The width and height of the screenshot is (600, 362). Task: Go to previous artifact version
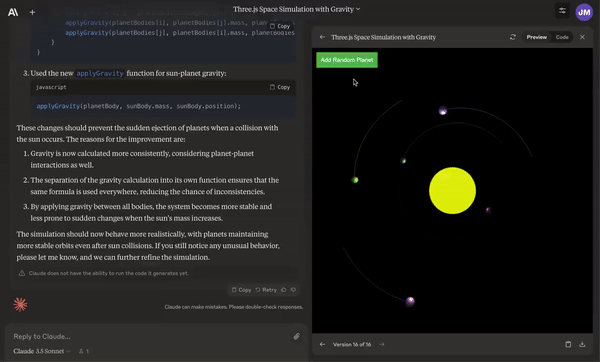pos(322,344)
